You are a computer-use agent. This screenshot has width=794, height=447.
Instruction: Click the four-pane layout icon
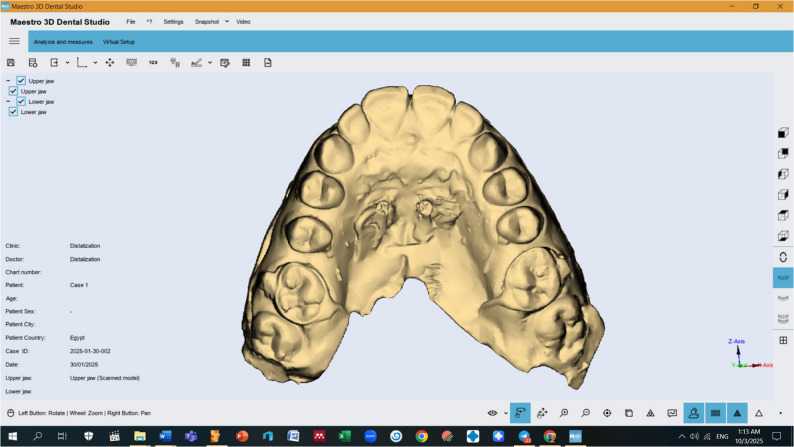point(783,340)
